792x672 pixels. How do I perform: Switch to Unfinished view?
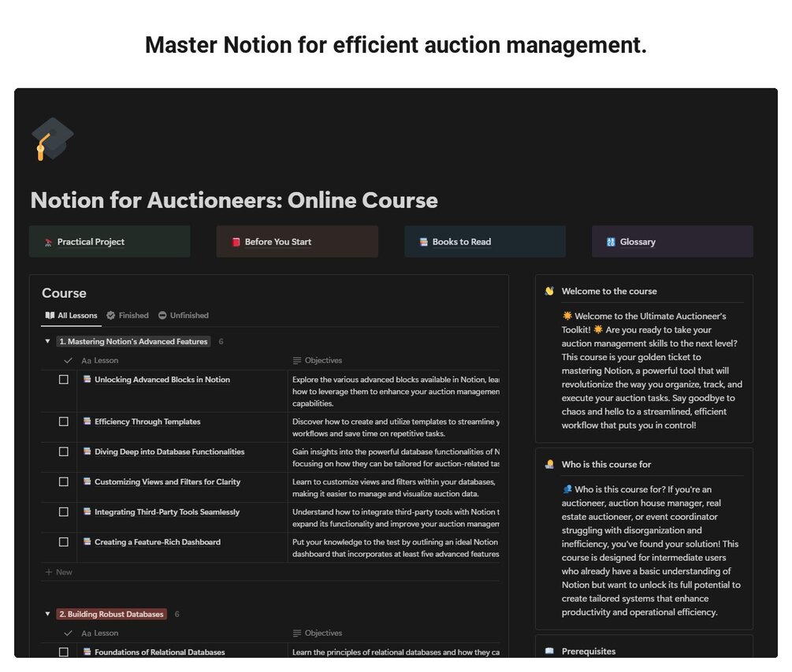184,316
